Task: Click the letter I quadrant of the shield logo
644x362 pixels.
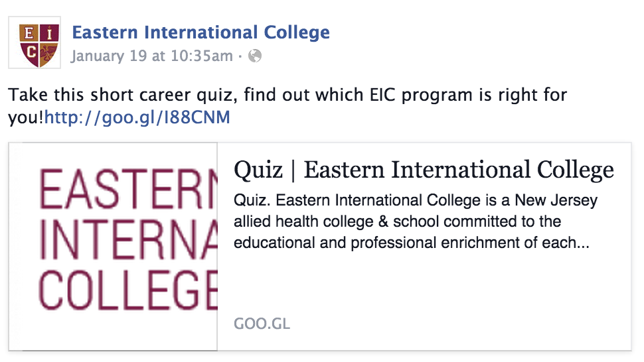Action: (49, 34)
